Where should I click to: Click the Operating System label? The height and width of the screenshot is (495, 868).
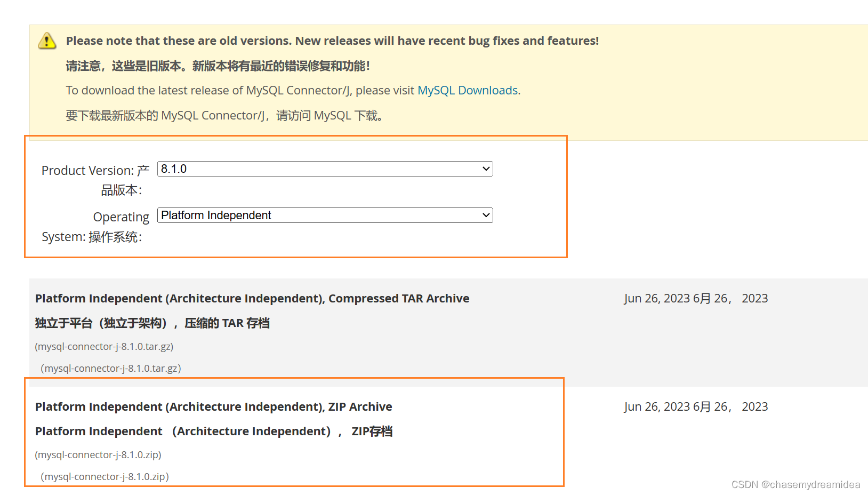(x=95, y=227)
